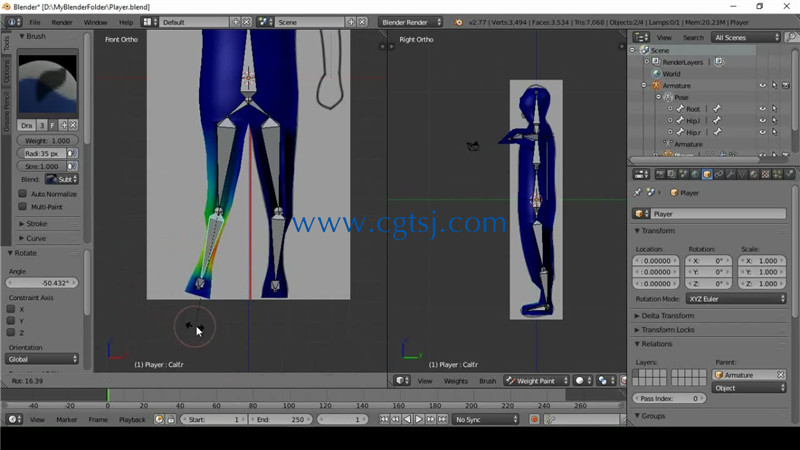Hide the Armature object via eye icon

[x=762, y=85]
